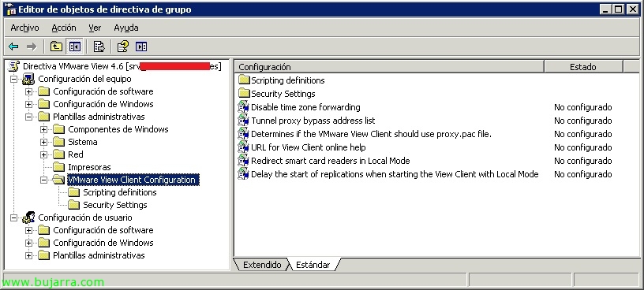644x290 pixels.
Task: Open the Acción menu
Action: coord(64,28)
